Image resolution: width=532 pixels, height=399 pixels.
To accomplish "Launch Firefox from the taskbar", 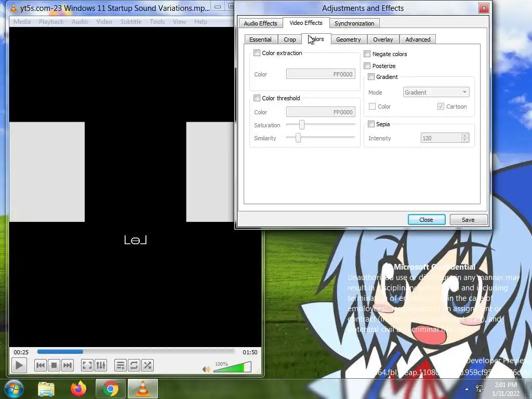I will [x=78, y=389].
